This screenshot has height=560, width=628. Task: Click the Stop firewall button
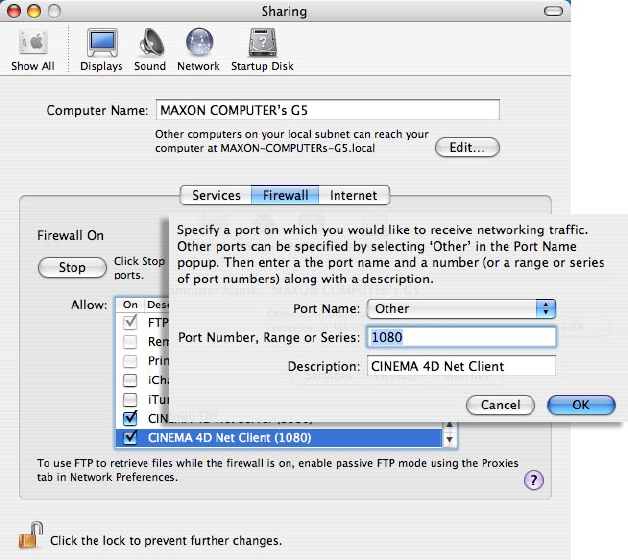pos(72,267)
